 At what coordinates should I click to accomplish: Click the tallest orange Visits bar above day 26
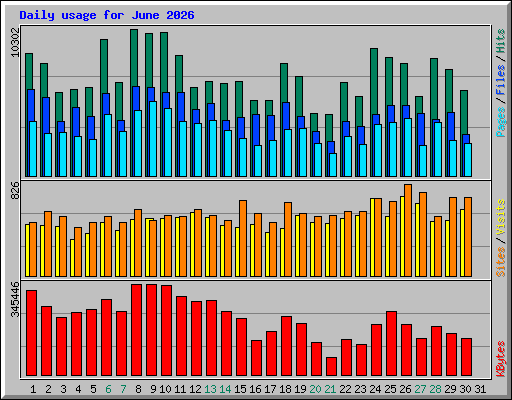pos(408,230)
